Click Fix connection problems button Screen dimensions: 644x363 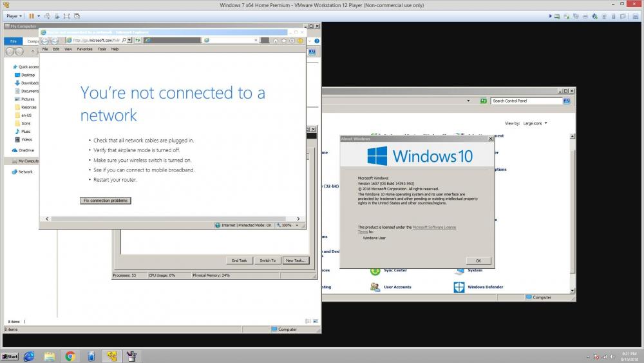click(106, 201)
